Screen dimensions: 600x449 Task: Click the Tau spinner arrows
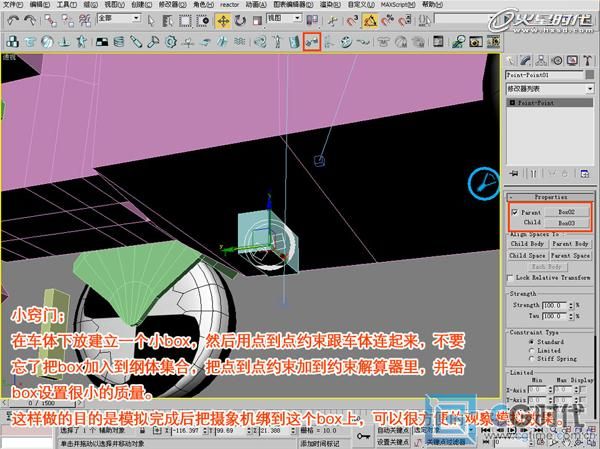(571, 316)
